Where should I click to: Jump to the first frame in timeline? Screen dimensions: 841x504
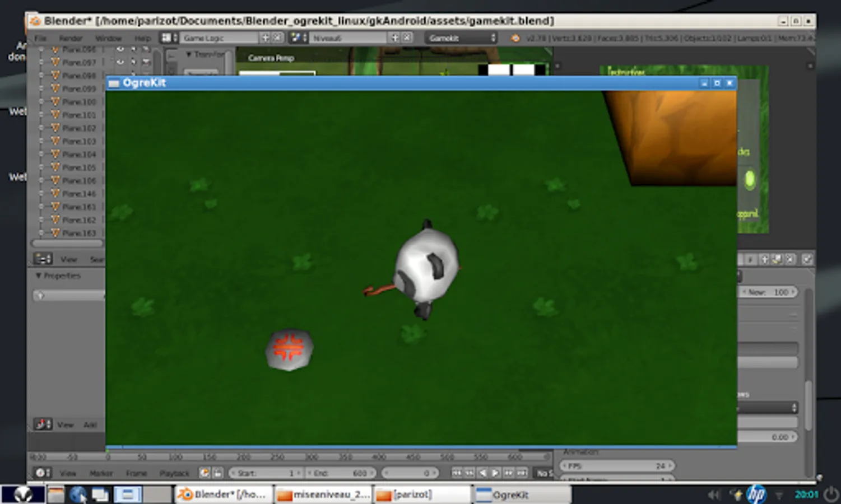[457, 473]
